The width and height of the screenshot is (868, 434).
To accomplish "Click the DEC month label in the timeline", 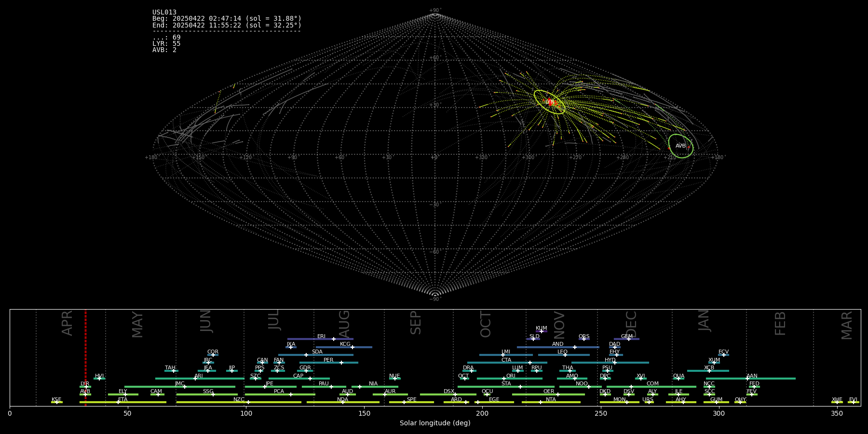I will coord(631,324).
